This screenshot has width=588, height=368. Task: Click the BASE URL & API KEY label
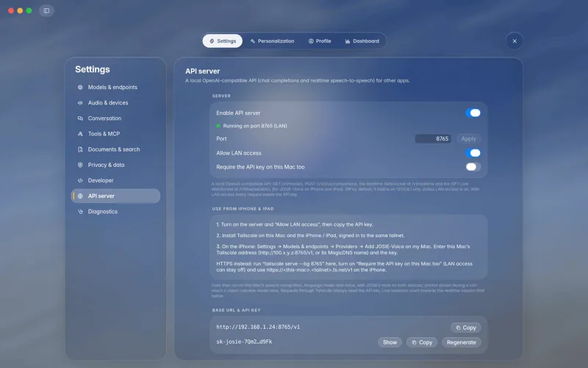[236, 310]
